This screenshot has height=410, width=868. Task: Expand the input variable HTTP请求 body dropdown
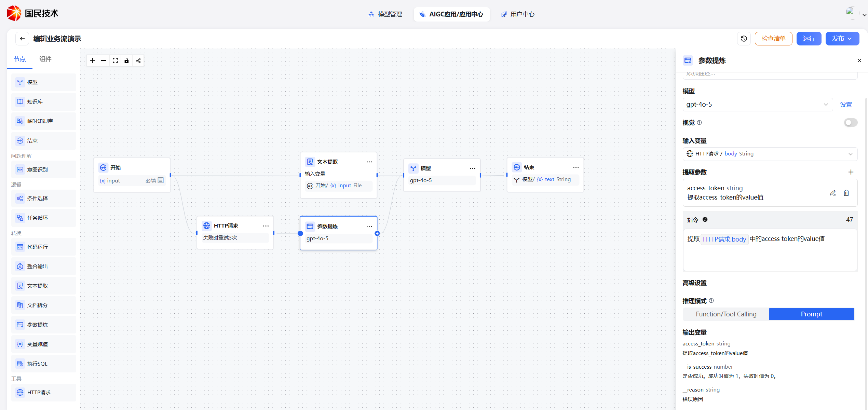click(x=770, y=154)
